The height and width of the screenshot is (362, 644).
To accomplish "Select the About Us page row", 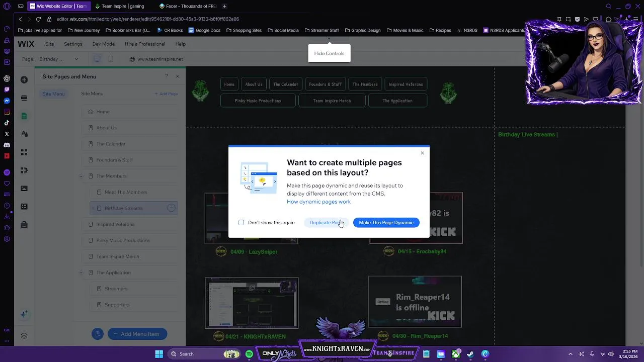I will [130, 128].
